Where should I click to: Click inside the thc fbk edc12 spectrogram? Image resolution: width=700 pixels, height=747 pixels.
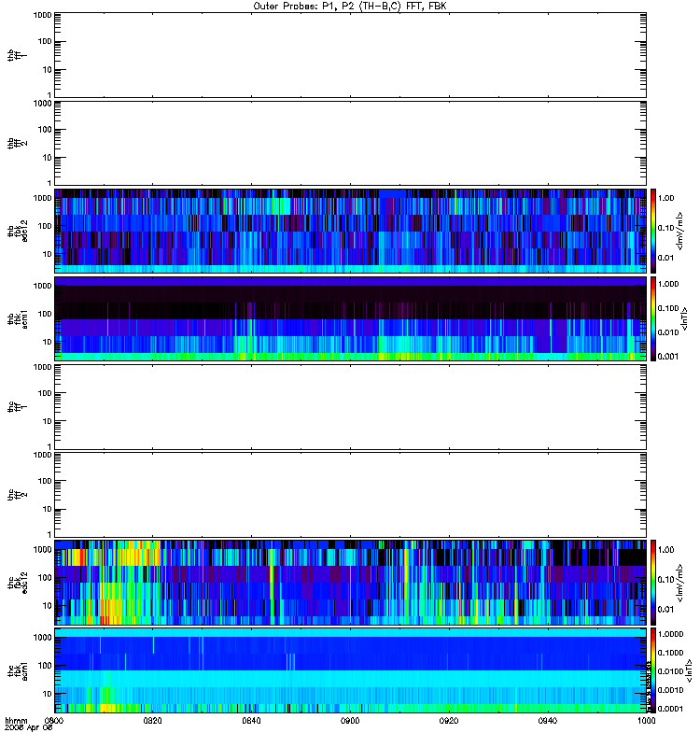pos(350,582)
